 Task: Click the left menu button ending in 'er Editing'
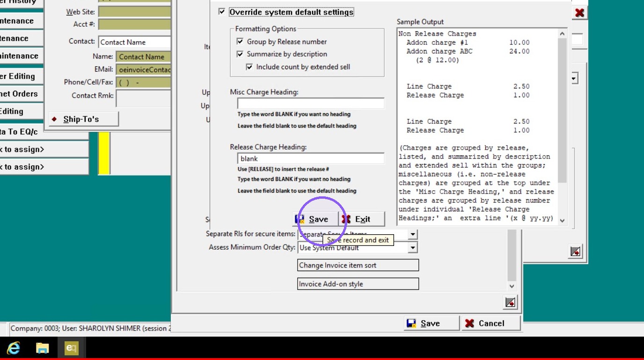click(22, 76)
